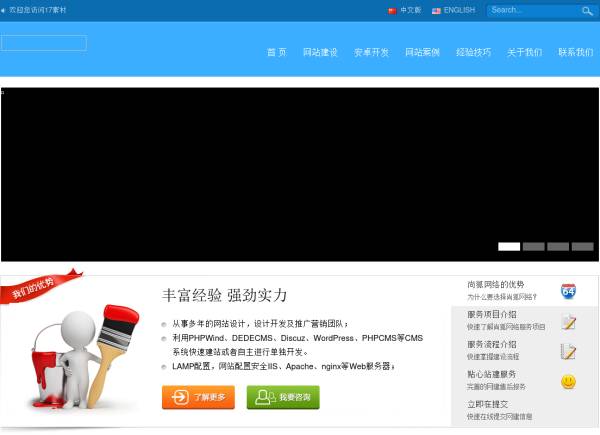Open the 安卓开发 nav item

pyautogui.click(x=371, y=52)
